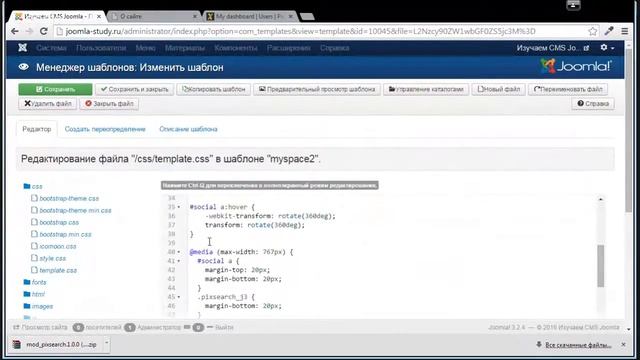The height and width of the screenshot is (360, 640).
Task: Open the bootstrap.css file
Action: [59, 222]
